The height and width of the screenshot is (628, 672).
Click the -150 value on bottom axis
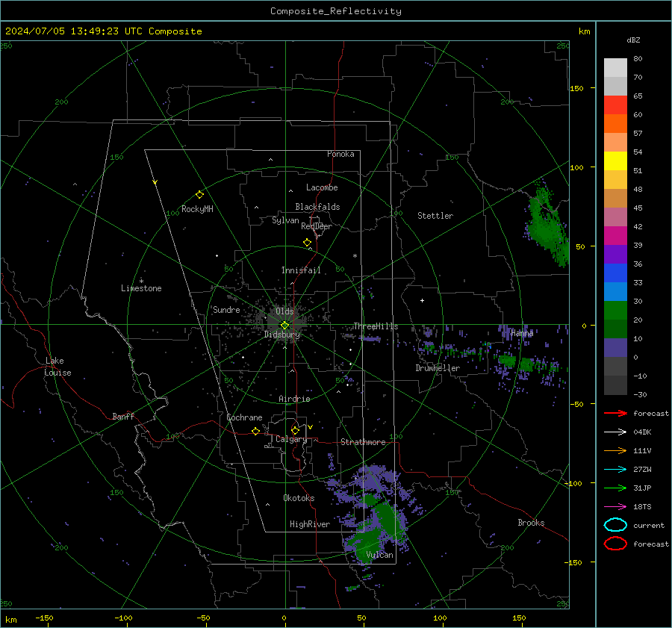(x=44, y=618)
